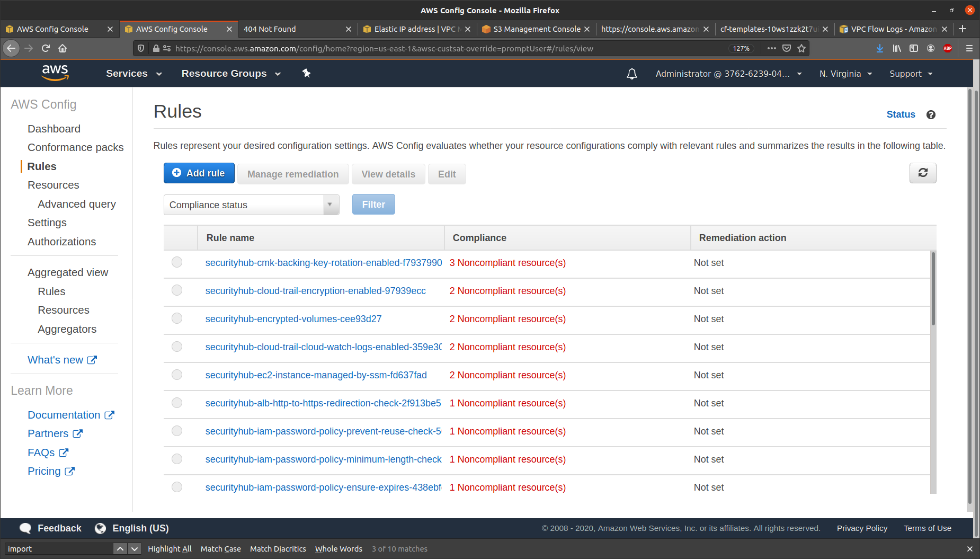The width and height of the screenshot is (980, 559).
Task: Open the Administrator account dropdown
Action: click(729, 74)
